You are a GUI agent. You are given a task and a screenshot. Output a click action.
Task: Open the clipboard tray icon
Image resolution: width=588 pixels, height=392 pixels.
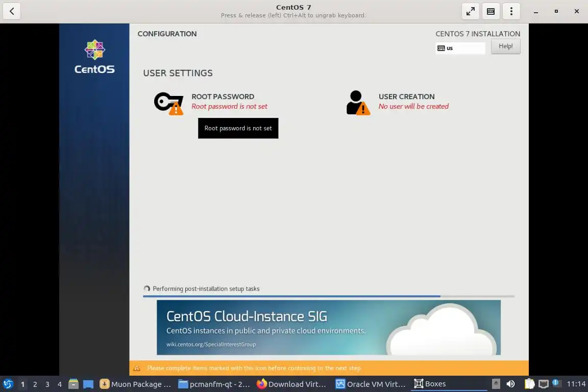(529, 384)
